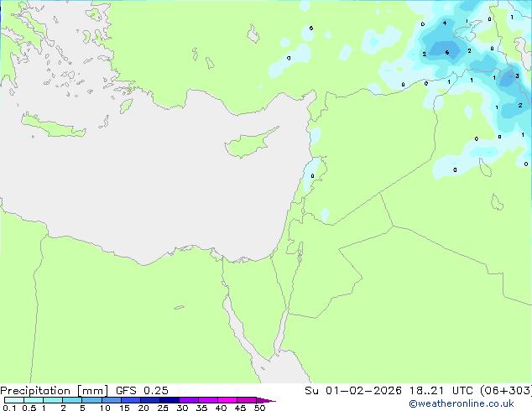
Task: Select the 5–10 mm legend color swatch
Action: (91, 400)
